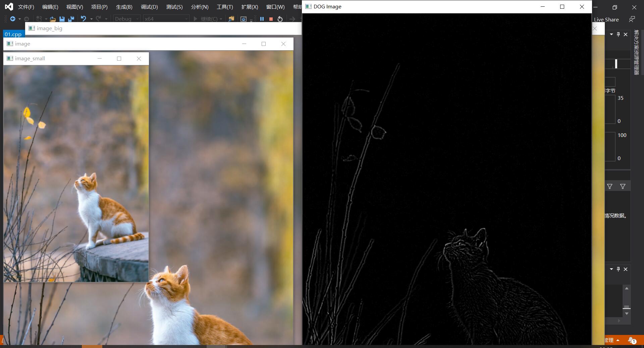
Task: Open the 编辑(E) menu
Action: pos(50,7)
